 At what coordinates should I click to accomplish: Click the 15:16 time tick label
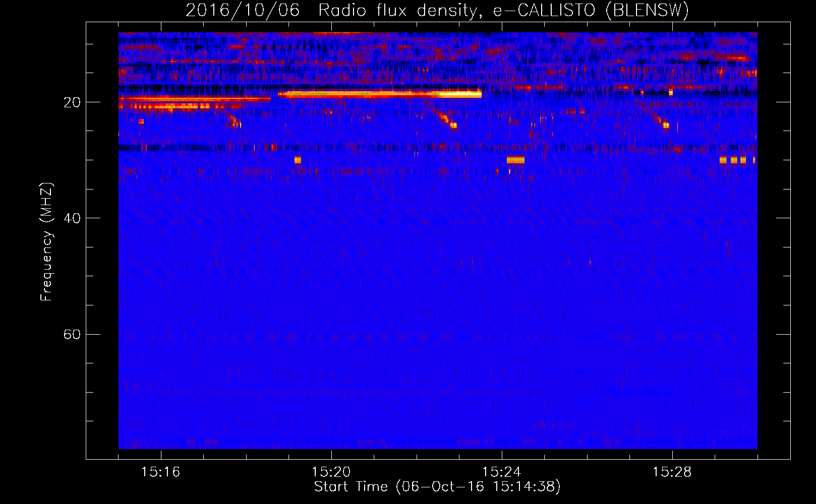(160, 472)
